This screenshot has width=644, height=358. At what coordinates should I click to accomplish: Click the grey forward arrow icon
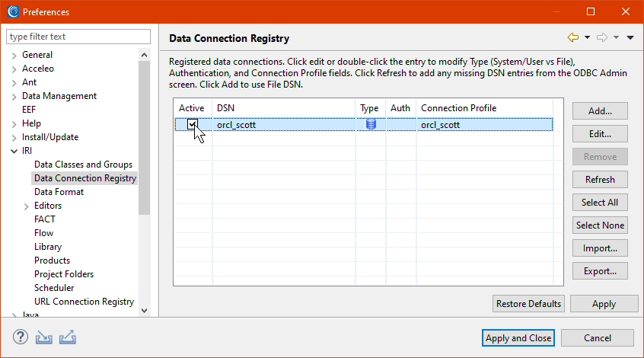pyautogui.click(x=602, y=37)
